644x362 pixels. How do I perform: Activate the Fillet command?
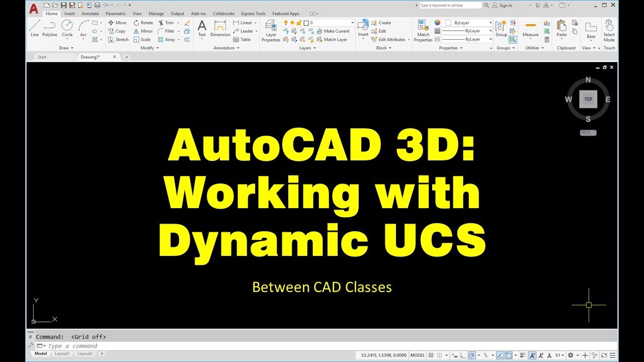[166, 31]
